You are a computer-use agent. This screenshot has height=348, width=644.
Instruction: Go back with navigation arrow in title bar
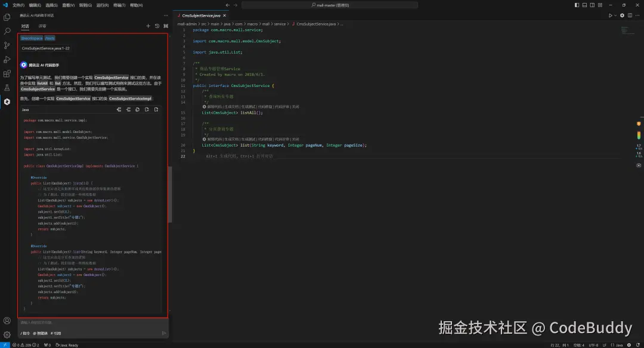pos(228,5)
